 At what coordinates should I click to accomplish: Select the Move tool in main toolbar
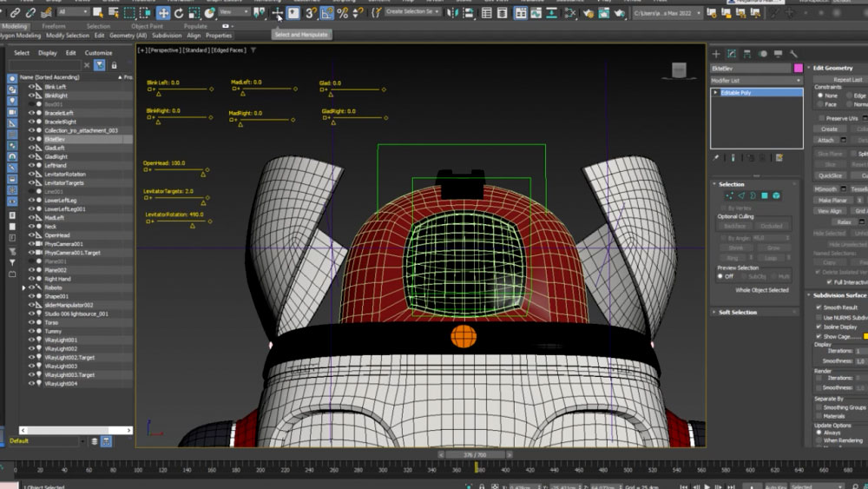[163, 13]
